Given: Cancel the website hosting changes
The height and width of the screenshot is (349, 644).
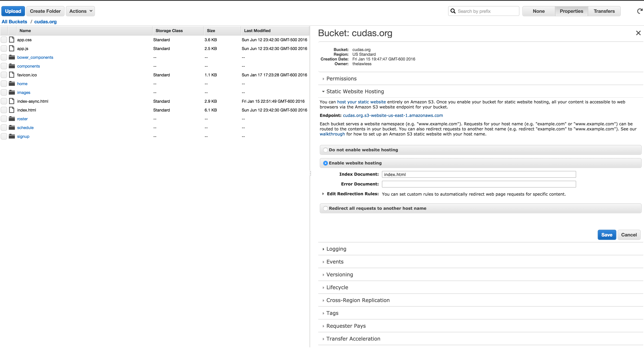Looking at the screenshot, I should click(x=629, y=235).
